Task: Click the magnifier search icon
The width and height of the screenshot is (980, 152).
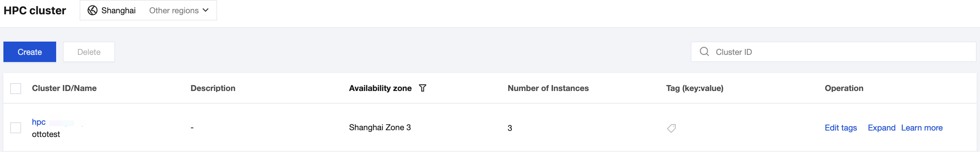Action: (704, 52)
